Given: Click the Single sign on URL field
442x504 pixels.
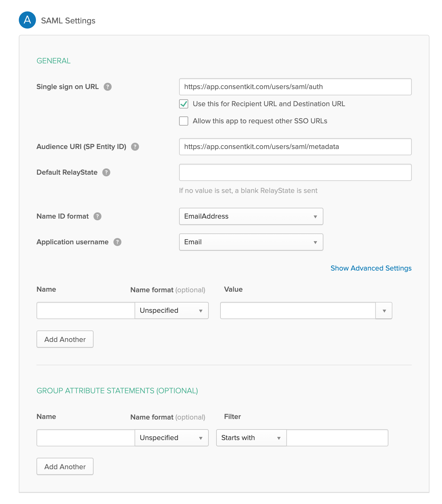Looking at the screenshot, I should [295, 87].
